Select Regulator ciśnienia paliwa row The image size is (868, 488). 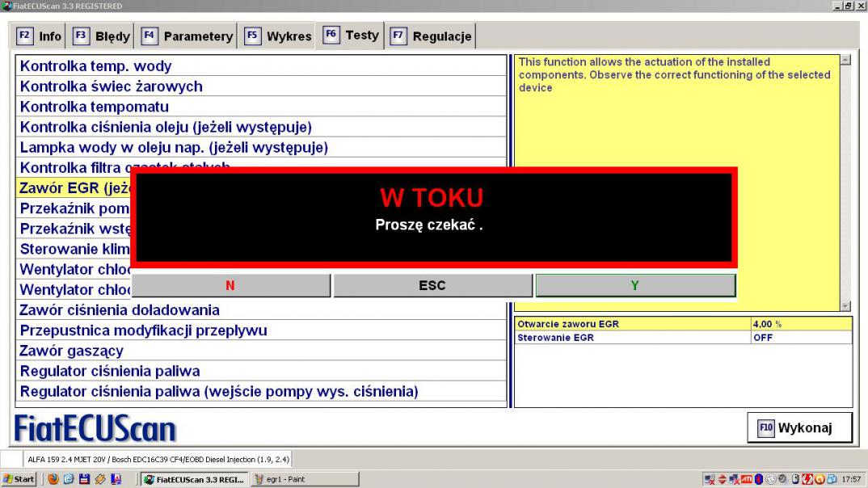(261, 372)
